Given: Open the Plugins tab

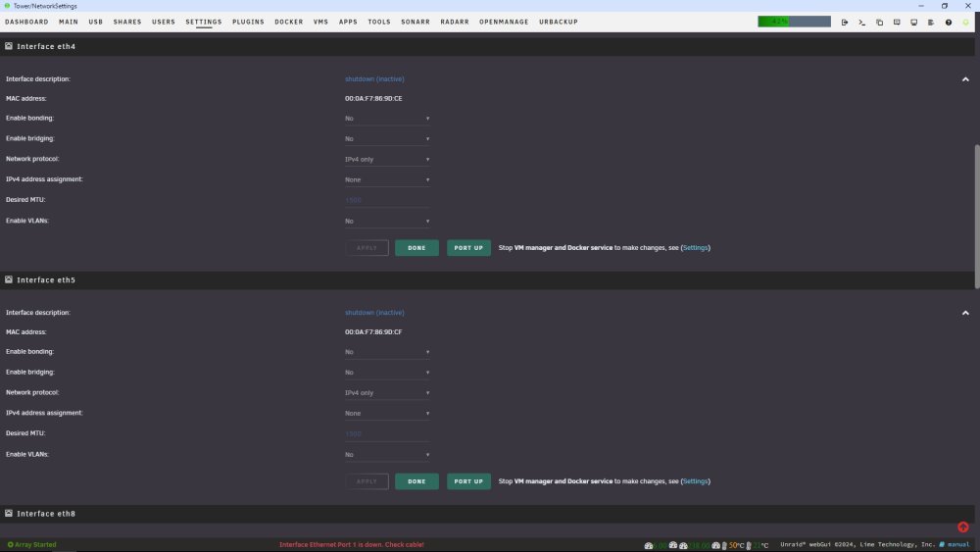Looking at the screenshot, I should (x=248, y=22).
